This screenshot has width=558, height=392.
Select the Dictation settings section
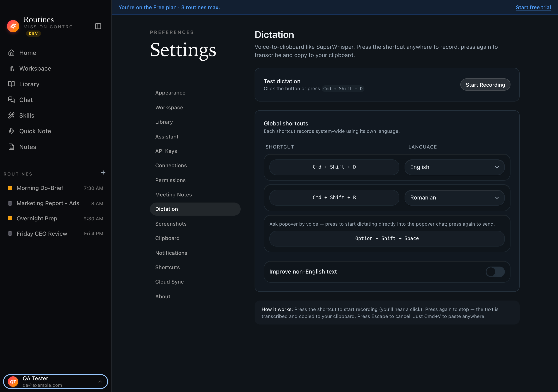(x=195, y=209)
